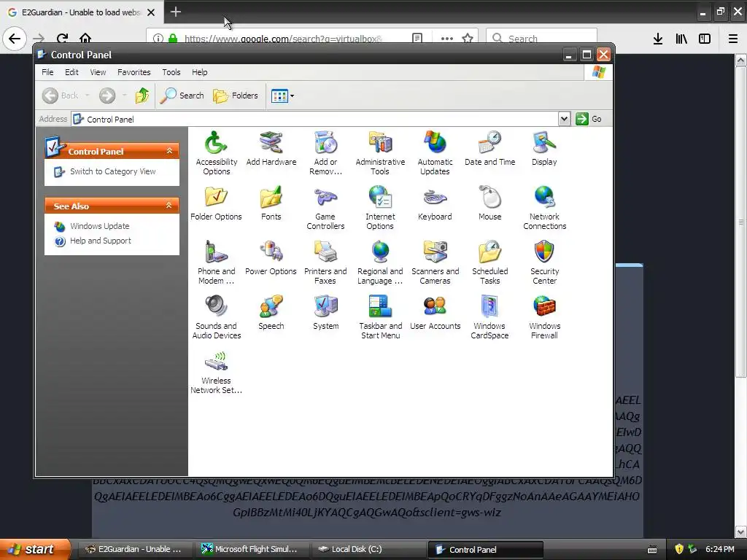Click Switch to Category View link
747x560 pixels.
pyautogui.click(x=112, y=171)
